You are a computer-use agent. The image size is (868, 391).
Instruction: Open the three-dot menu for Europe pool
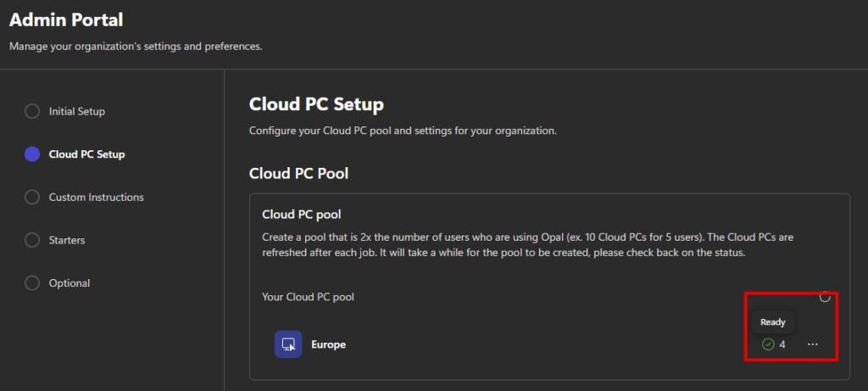coord(813,344)
